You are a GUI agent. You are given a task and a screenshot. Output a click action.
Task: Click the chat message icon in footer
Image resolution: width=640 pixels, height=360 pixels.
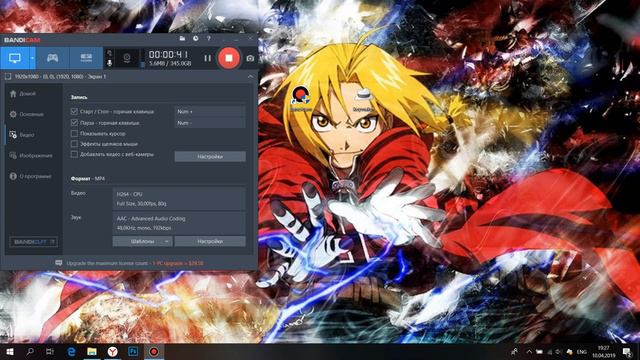click(x=59, y=263)
